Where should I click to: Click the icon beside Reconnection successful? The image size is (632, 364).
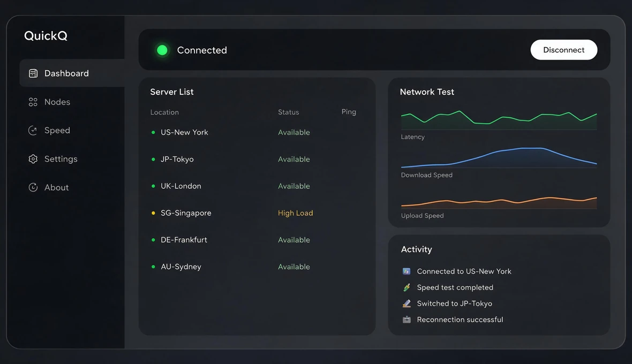pos(407,320)
